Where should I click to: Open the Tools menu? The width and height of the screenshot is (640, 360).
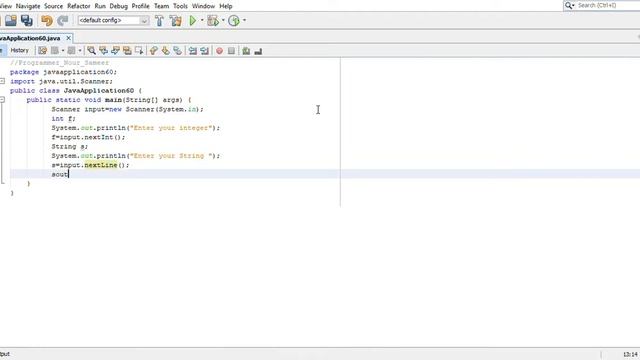coord(180,6)
